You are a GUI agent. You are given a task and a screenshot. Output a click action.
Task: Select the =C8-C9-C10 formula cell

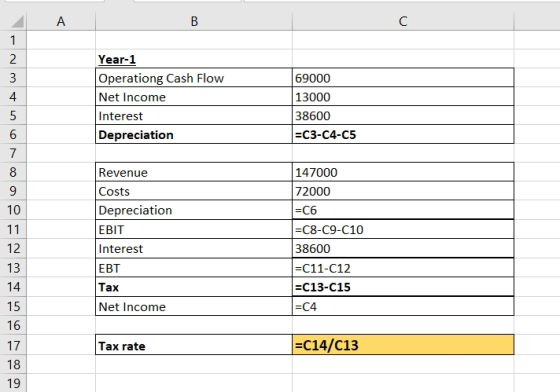click(403, 229)
